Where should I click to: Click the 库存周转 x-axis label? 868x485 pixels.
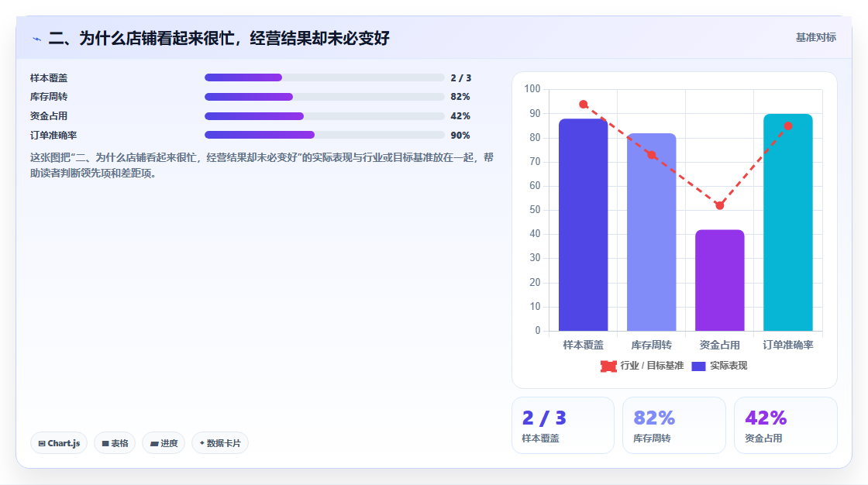[652, 345]
